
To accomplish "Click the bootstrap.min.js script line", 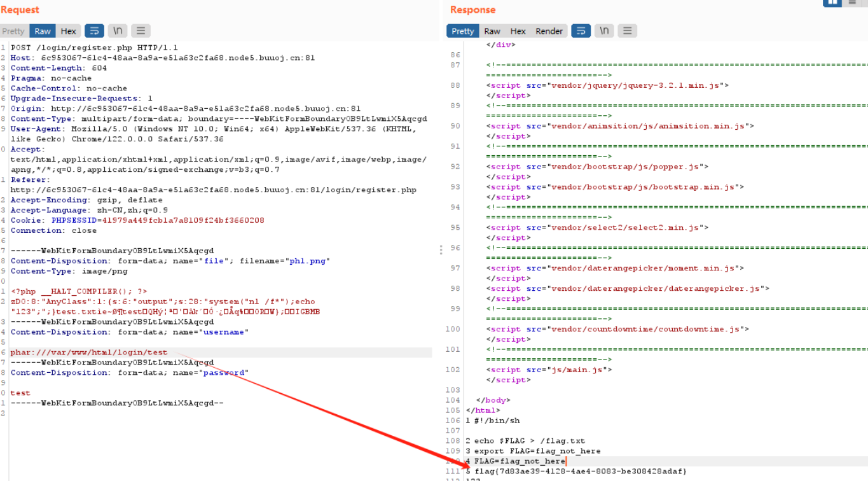I will [x=615, y=187].
